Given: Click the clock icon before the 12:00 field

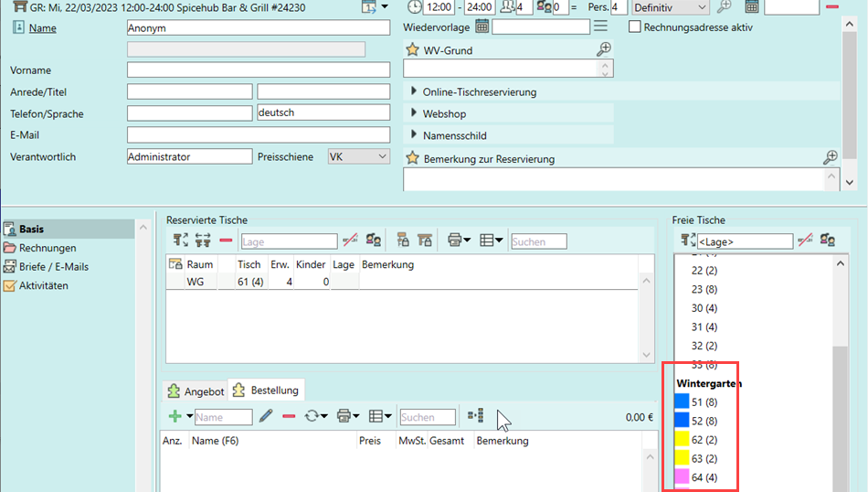Looking at the screenshot, I should (415, 7).
